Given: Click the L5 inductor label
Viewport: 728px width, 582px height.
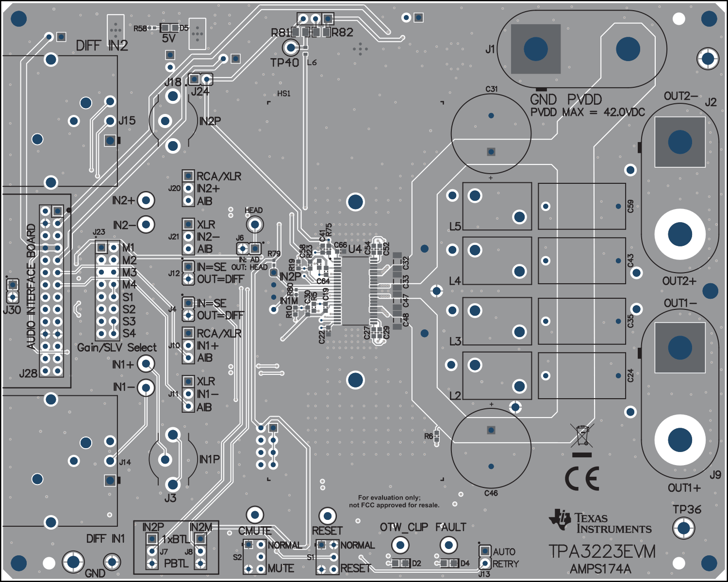Looking at the screenshot, I should [455, 226].
